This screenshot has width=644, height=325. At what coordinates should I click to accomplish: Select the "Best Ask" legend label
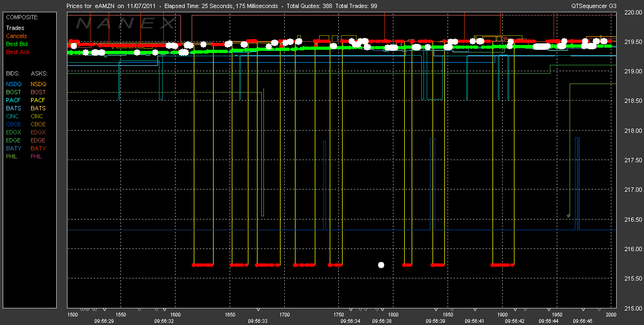(17, 52)
